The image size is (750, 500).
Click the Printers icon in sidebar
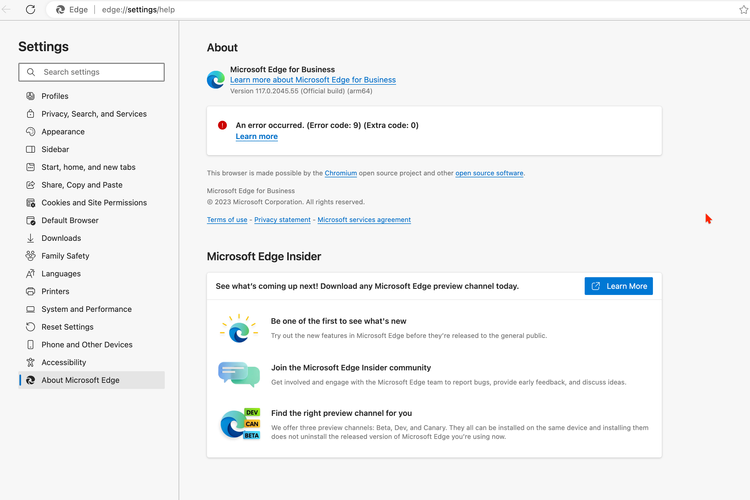coord(30,291)
